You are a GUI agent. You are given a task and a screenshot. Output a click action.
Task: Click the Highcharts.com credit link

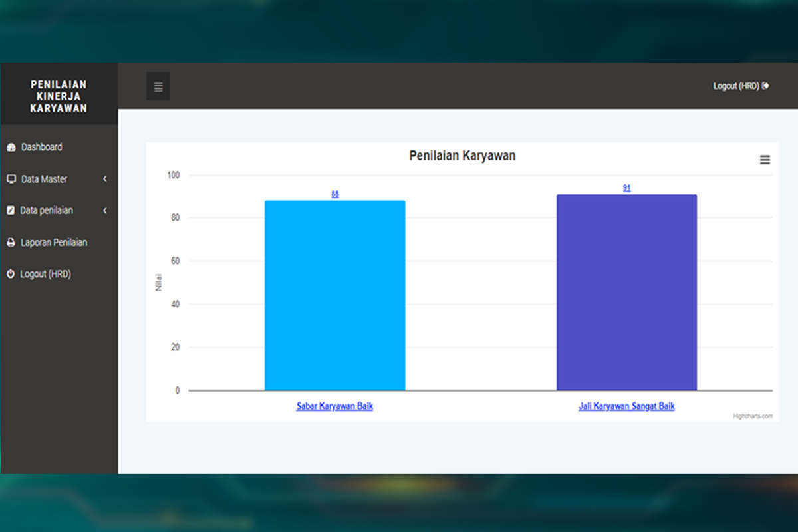tap(753, 416)
